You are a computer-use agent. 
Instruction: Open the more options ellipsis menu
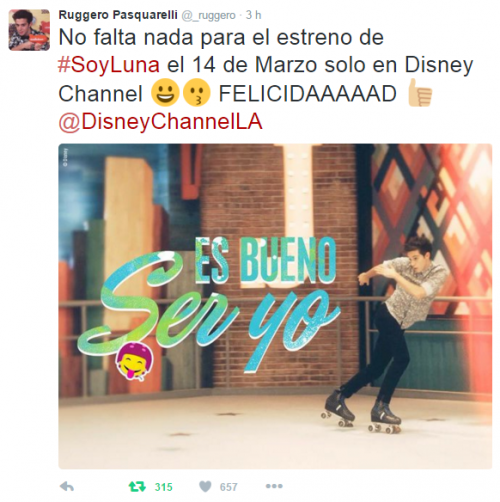[x=274, y=486]
